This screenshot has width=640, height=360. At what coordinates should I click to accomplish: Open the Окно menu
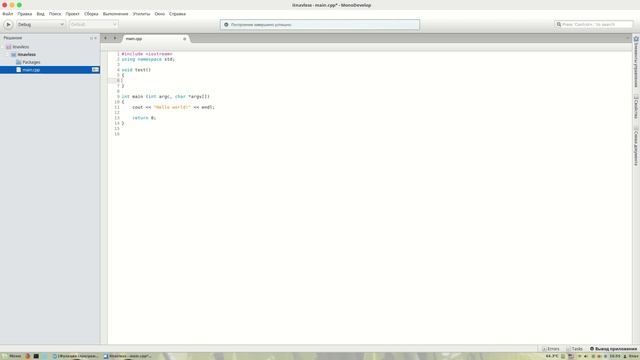(160, 14)
